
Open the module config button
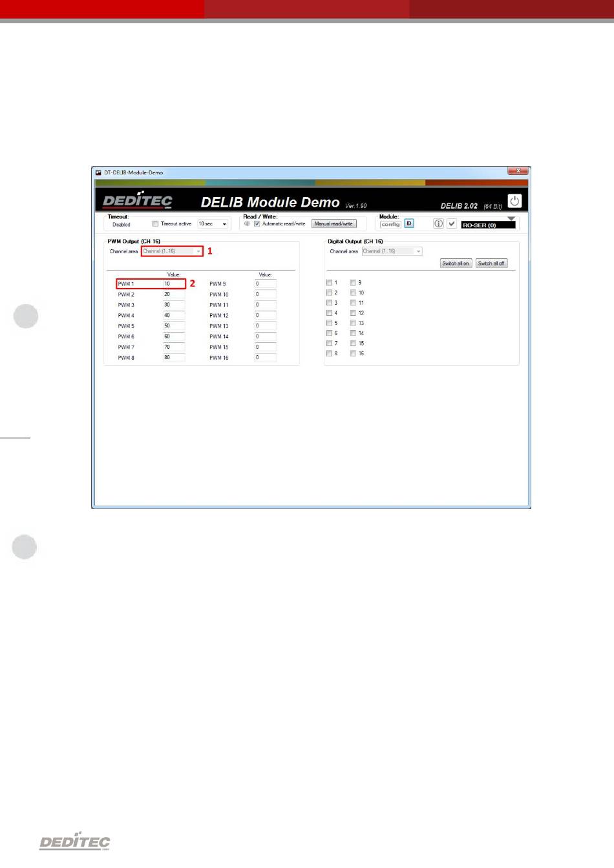tap(390, 224)
